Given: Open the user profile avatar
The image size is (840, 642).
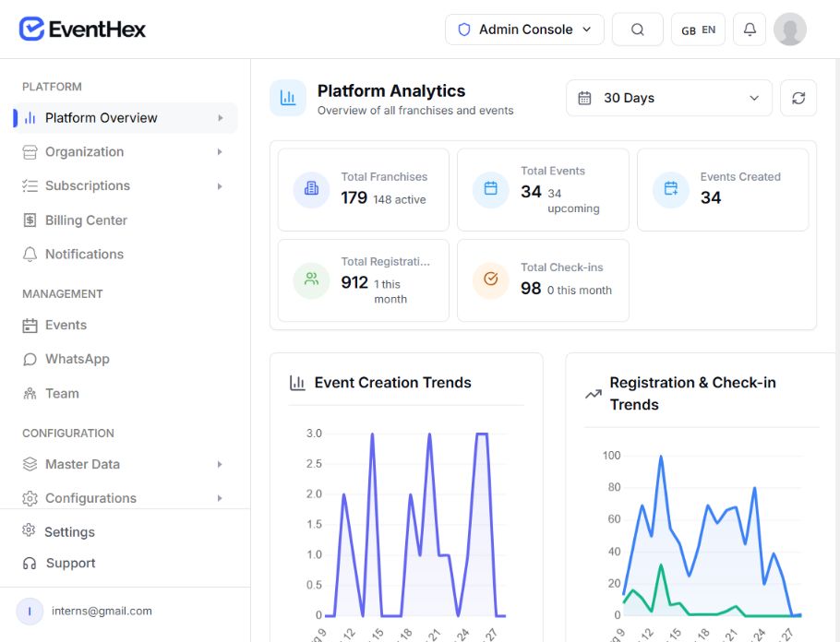Looking at the screenshot, I should (x=789, y=30).
